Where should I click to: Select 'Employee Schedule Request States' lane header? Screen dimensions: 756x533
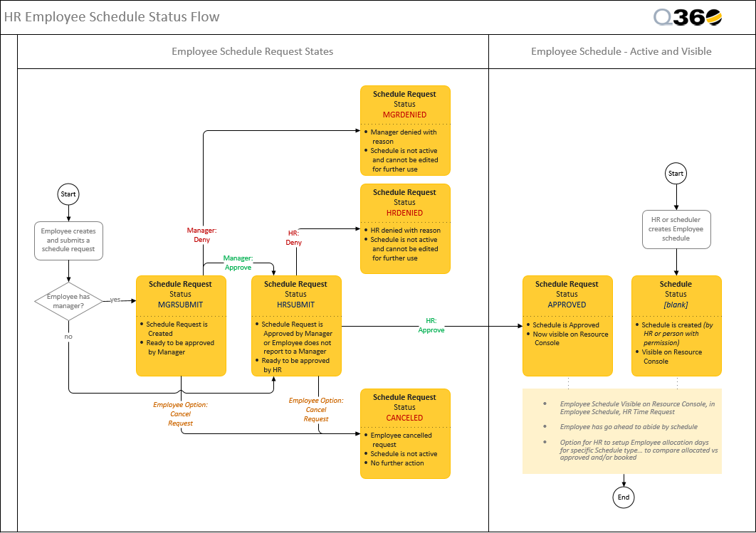coord(253,52)
